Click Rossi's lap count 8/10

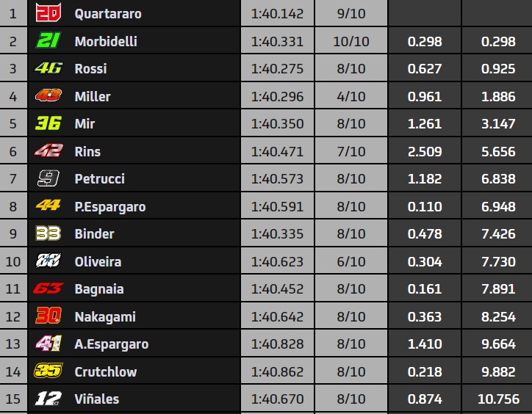pyautogui.click(x=351, y=68)
